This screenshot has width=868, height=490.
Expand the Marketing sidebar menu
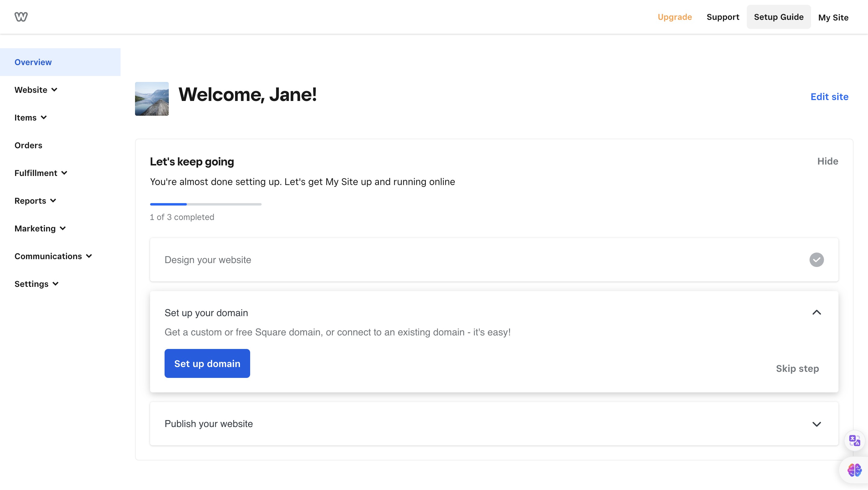pyautogui.click(x=40, y=228)
